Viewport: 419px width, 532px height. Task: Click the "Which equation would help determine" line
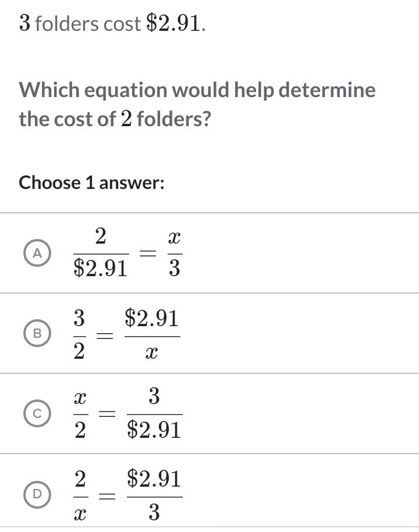(x=197, y=90)
